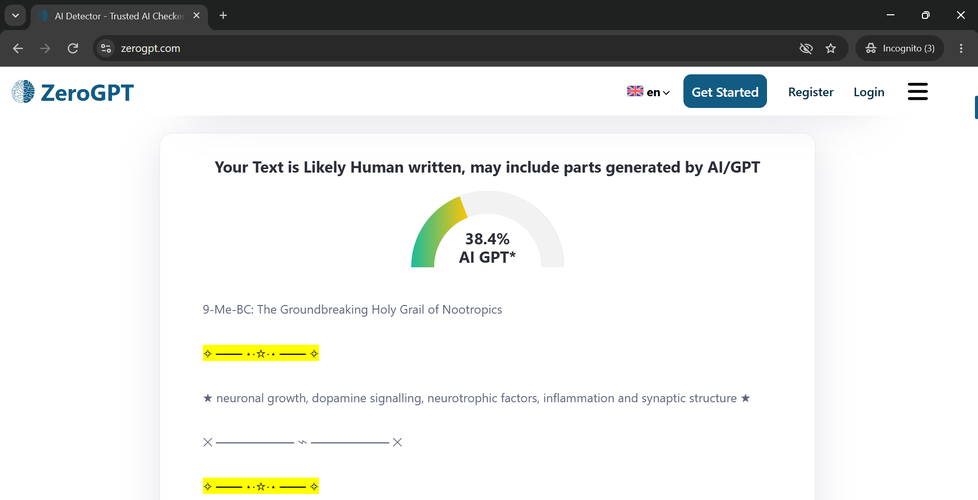The height and width of the screenshot is (500, 978).
Task: Restore down the browser window
Action: click(926, 15)
